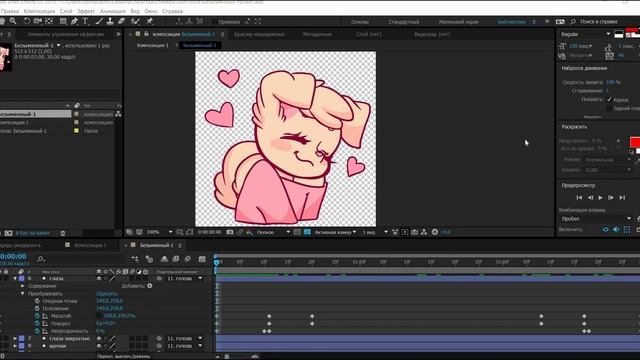Play the preview with the play button

pos(600,198)
